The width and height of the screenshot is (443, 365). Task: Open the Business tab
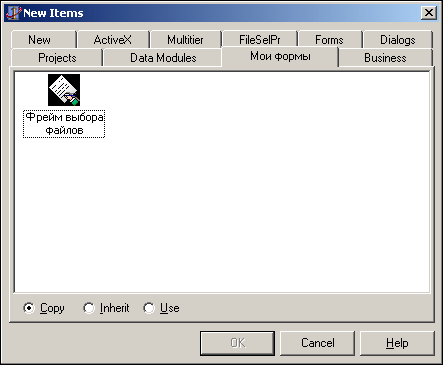[x=385, y=58]
